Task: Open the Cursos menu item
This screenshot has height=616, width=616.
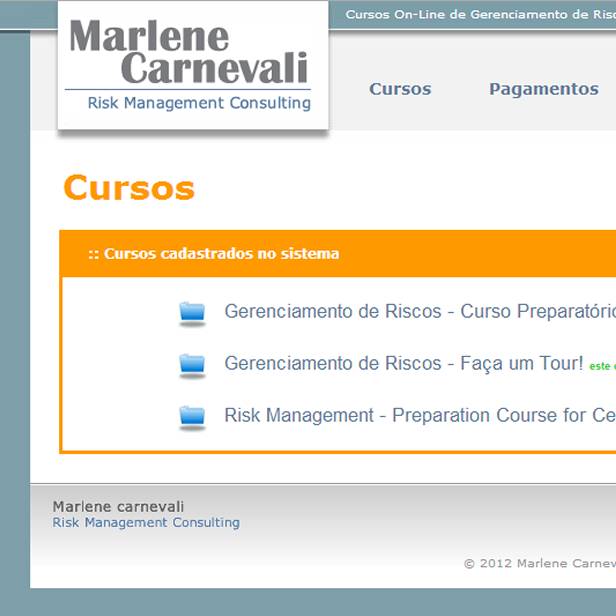Action: click(400, 89)
